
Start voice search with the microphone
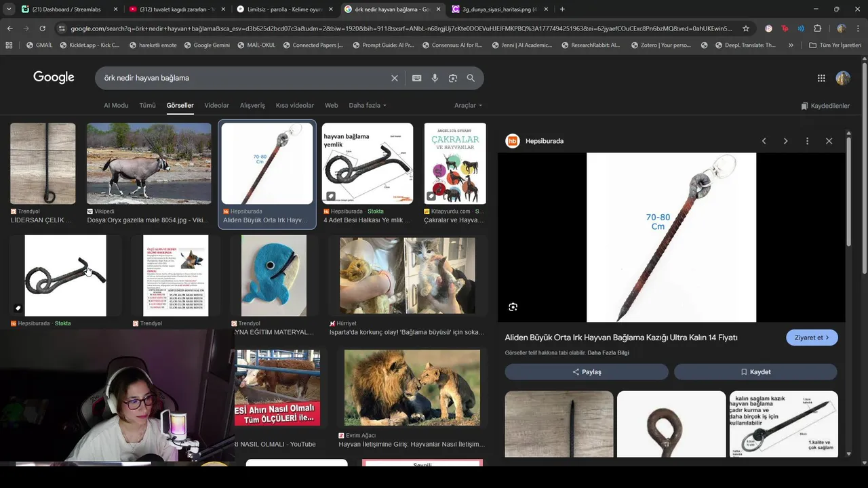click(x=435, y=78)
